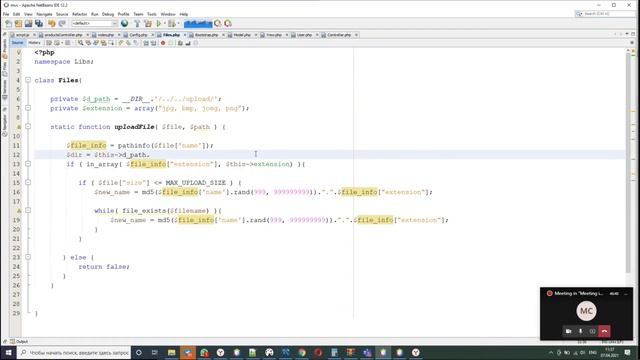Open the Tools menu
The height and width of the screenshot is (360, 640).
point(152,14)
